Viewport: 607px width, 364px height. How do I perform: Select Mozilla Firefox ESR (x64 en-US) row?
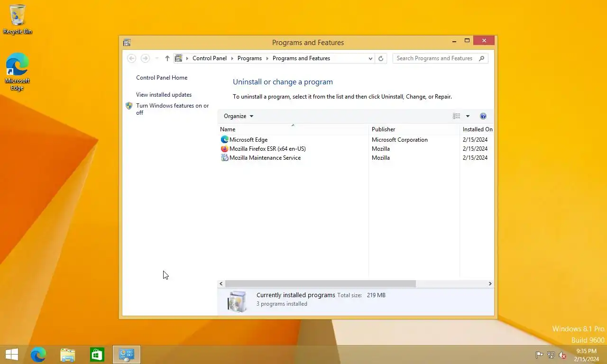356,149
